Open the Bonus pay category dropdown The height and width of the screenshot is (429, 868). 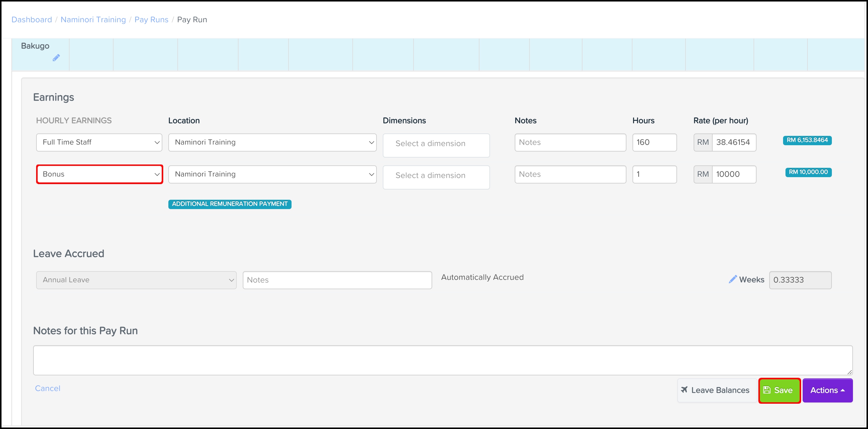tap(99, 174)
